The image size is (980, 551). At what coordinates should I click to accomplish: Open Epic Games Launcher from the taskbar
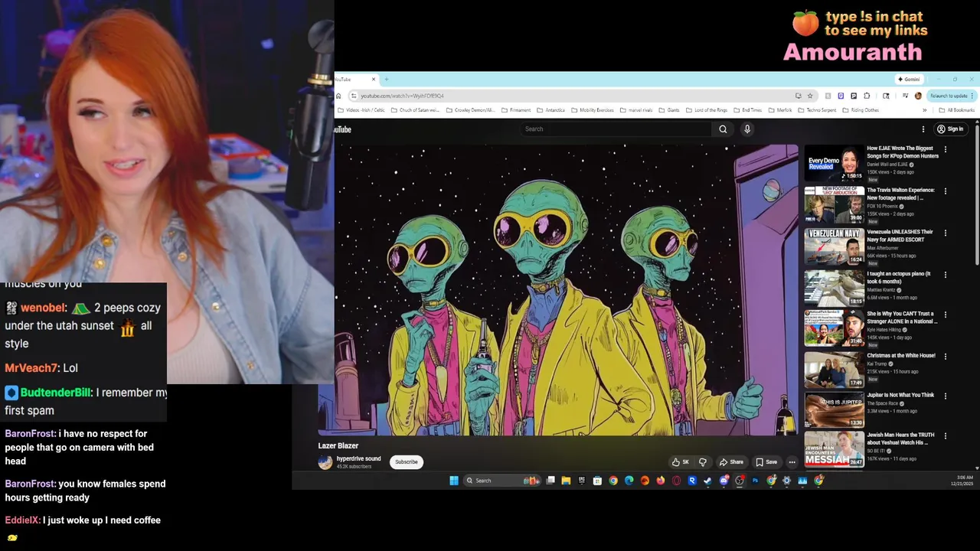click(x=582, y=481)
